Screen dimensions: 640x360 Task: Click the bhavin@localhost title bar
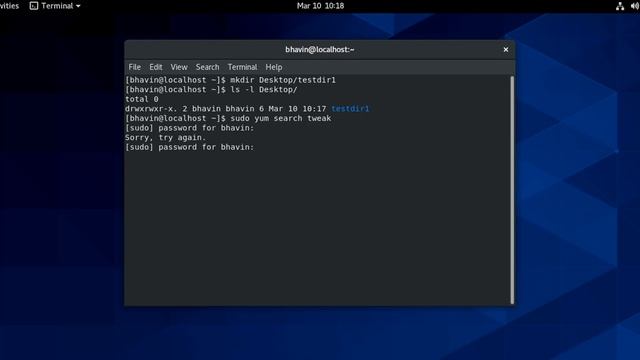pyautogui.click(x=320, y=49)
